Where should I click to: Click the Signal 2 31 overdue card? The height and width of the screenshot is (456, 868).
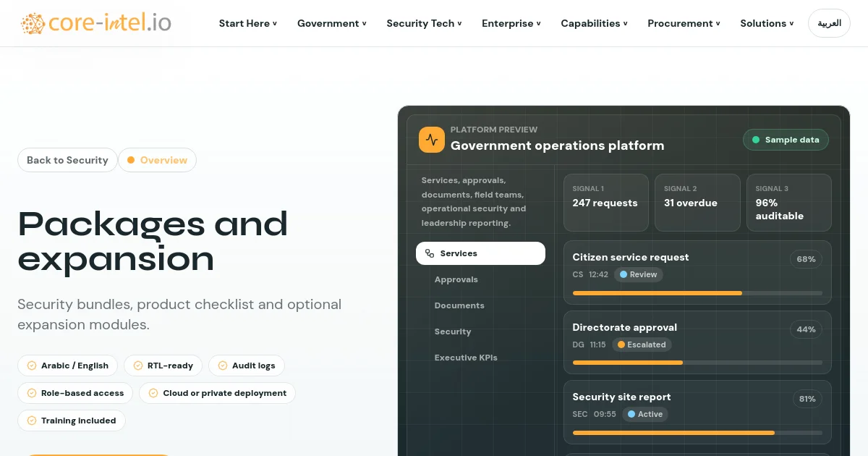[x=697, y=203]
